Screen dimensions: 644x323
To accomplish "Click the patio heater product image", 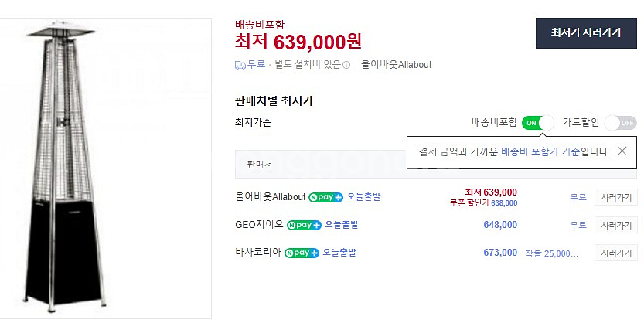I will pyautogui.click(x=106, y=168).
